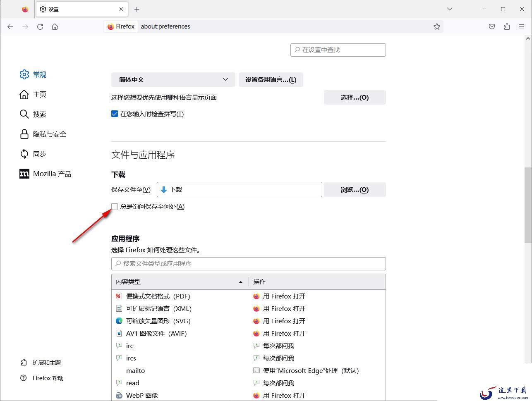Screen dimensions: 532x401
Task: Select the 设置 settings tab
Action: [81, 9]
